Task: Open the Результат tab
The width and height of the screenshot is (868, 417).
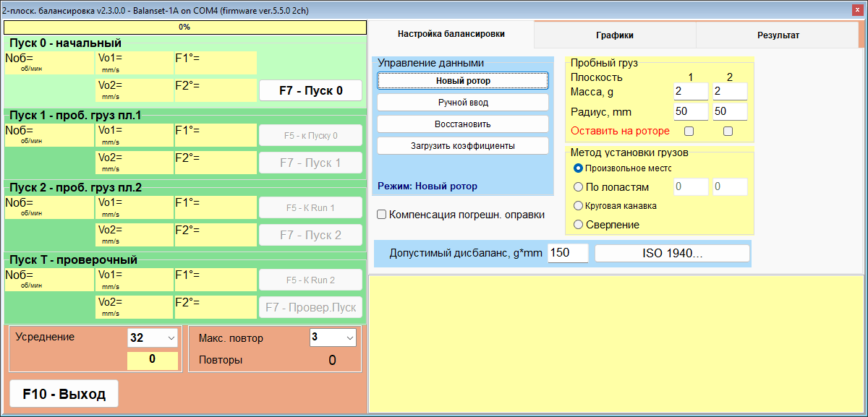Action: [x=778, y=35]
